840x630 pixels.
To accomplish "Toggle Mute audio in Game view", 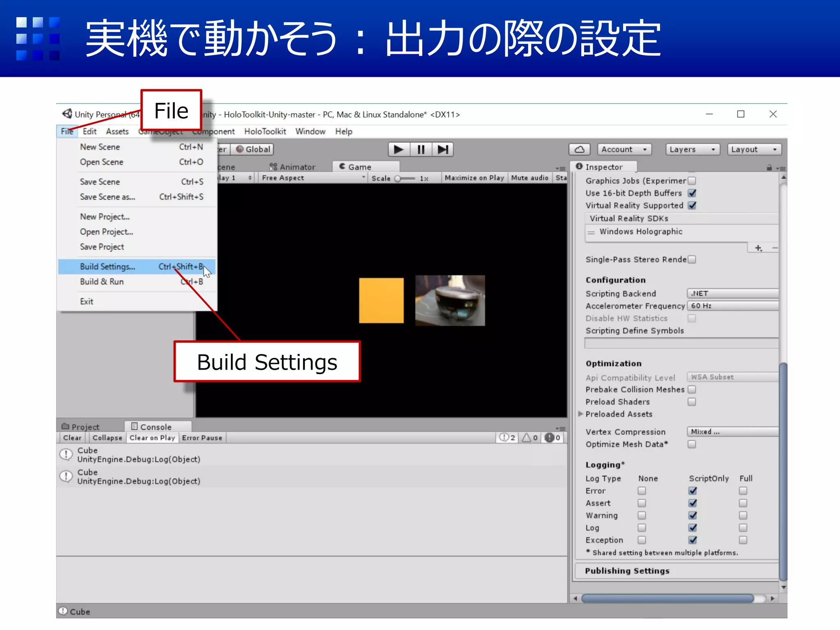I will coord(530,178).
